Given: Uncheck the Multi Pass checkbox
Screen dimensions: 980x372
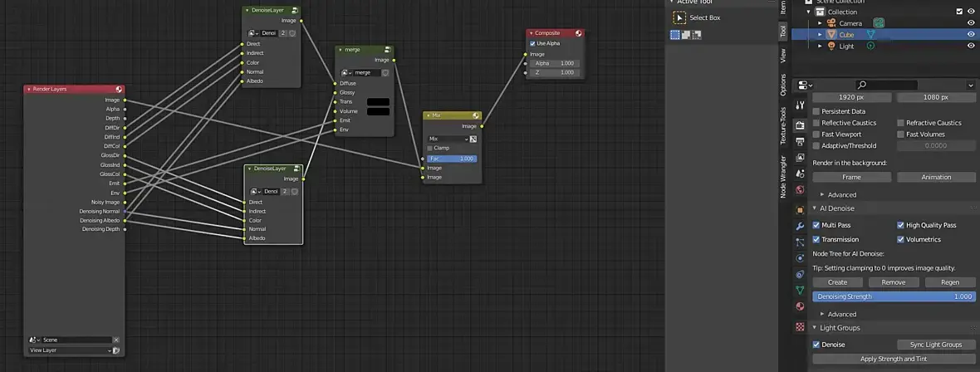Looking at the screenshot, I should coord(816,225).
